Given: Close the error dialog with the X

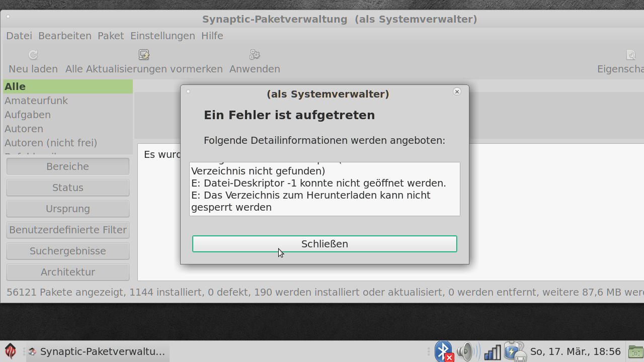Looking at the screenshot, I should [x=457, y=92].
